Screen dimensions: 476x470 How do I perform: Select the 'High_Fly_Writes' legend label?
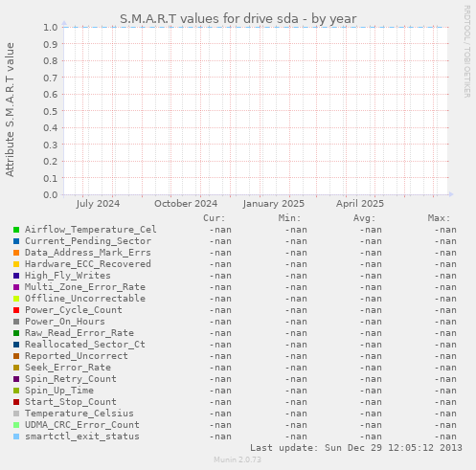[68, 276]
